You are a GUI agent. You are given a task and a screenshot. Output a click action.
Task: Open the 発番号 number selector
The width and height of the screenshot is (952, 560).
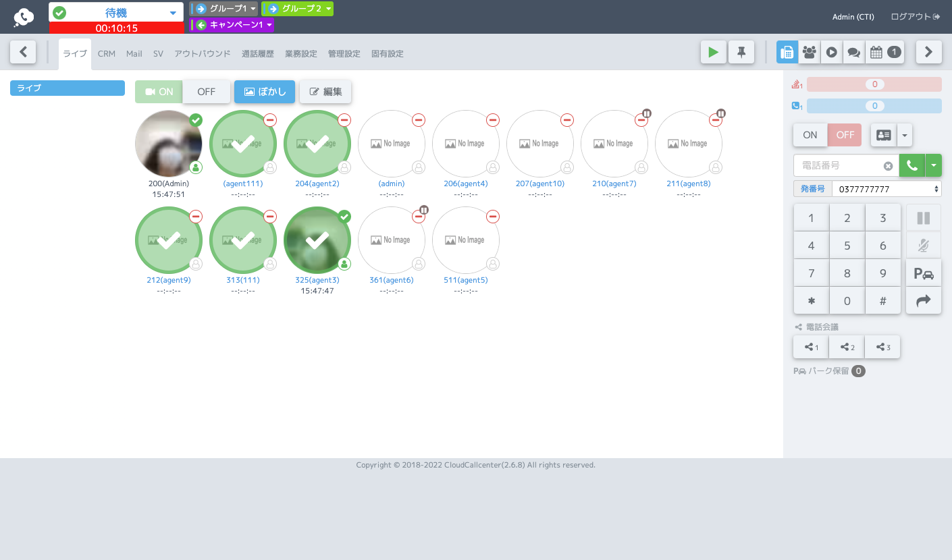887,189
